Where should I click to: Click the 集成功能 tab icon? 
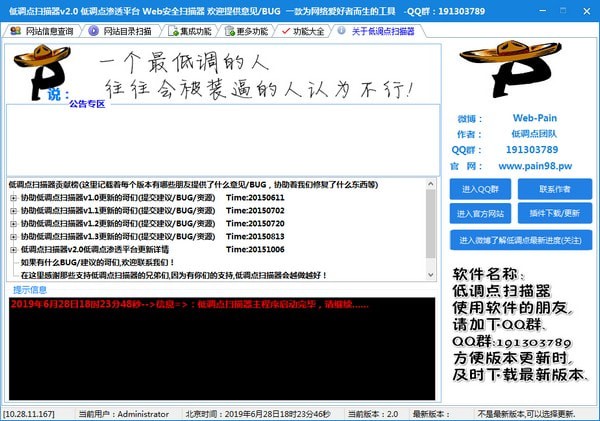coord(173,31)
